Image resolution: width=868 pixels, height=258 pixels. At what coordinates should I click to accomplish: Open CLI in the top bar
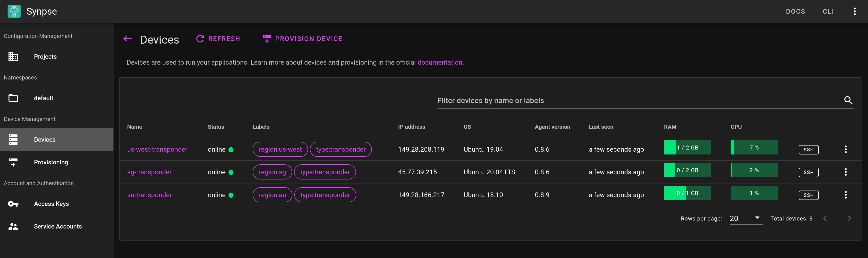tap(828, 11)
